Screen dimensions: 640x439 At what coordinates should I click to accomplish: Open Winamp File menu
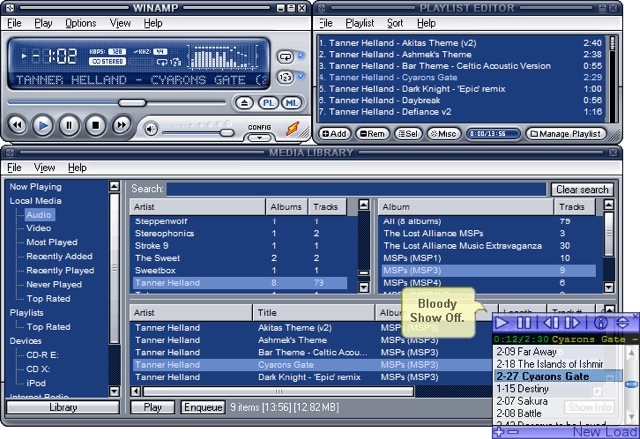(x=14, y=24)
